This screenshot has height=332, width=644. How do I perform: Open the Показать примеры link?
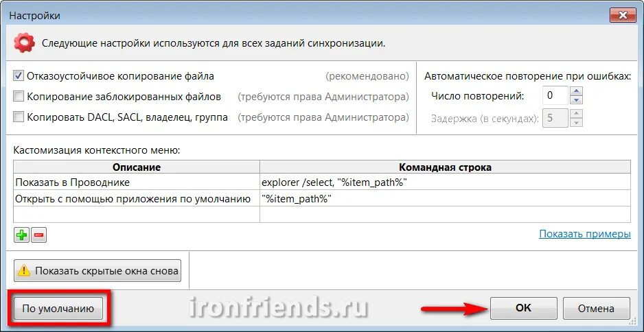click(585, 234)
